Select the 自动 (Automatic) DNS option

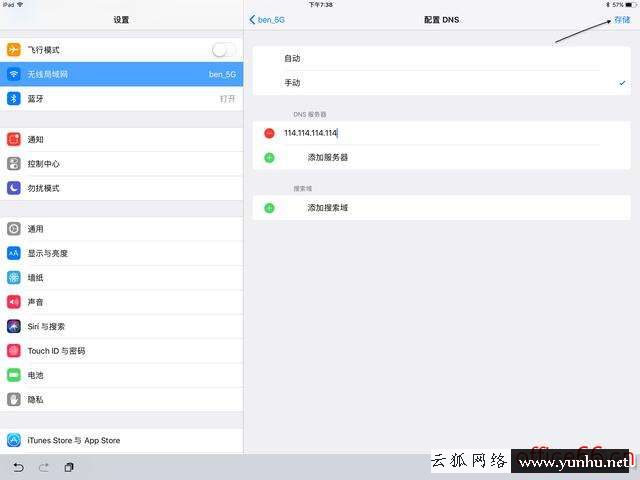pos(442,58)
